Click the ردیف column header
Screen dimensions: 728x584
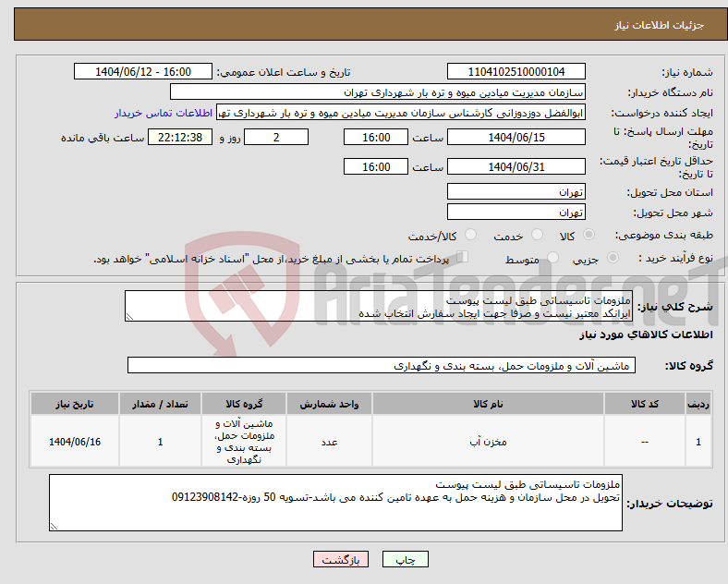pos(698,404)
